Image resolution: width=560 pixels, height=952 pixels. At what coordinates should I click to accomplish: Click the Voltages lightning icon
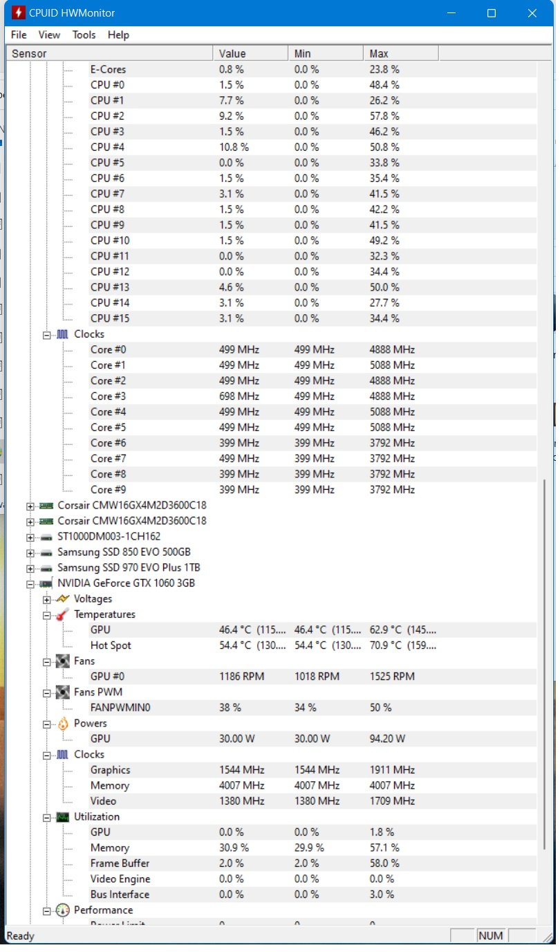(x=62, y=599)
